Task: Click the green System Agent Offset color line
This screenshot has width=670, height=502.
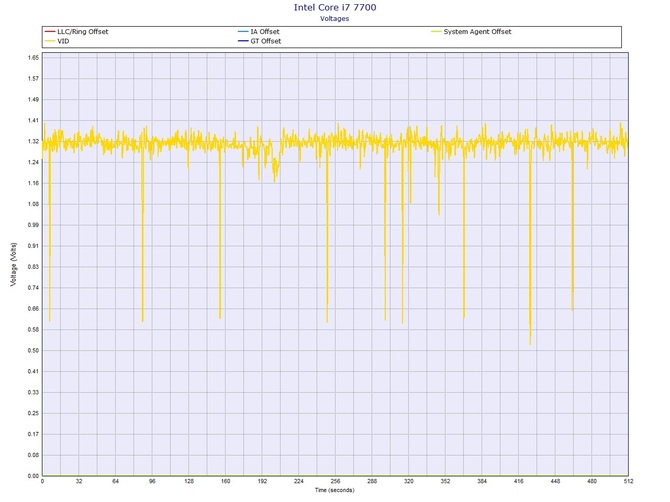Action: (436, 32)
